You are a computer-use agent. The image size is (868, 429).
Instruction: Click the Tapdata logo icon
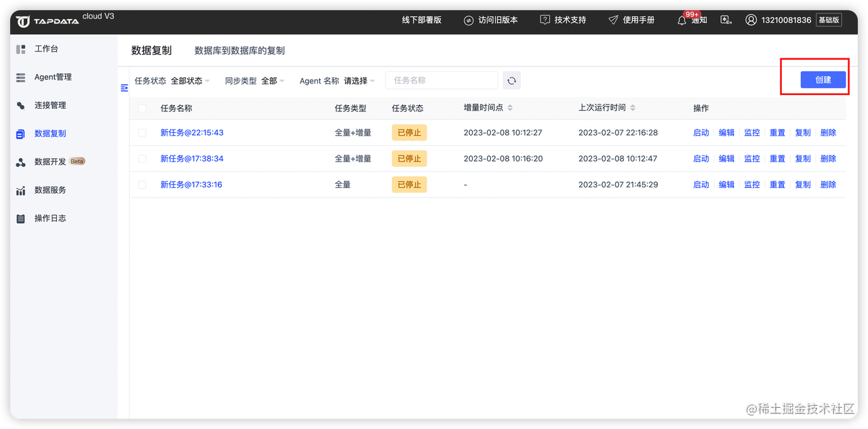point(23,22)
